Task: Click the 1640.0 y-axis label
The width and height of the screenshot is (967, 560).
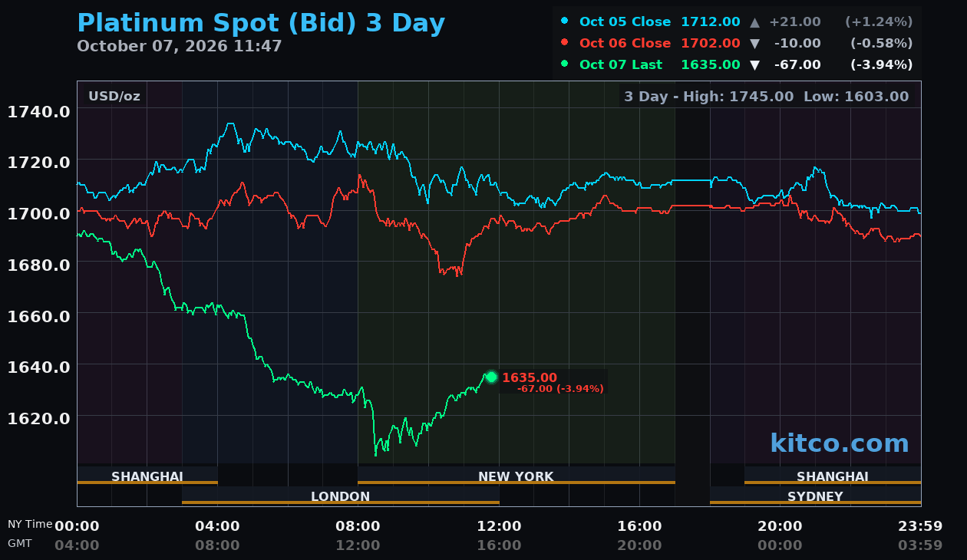Action: [x=39, y=367]
